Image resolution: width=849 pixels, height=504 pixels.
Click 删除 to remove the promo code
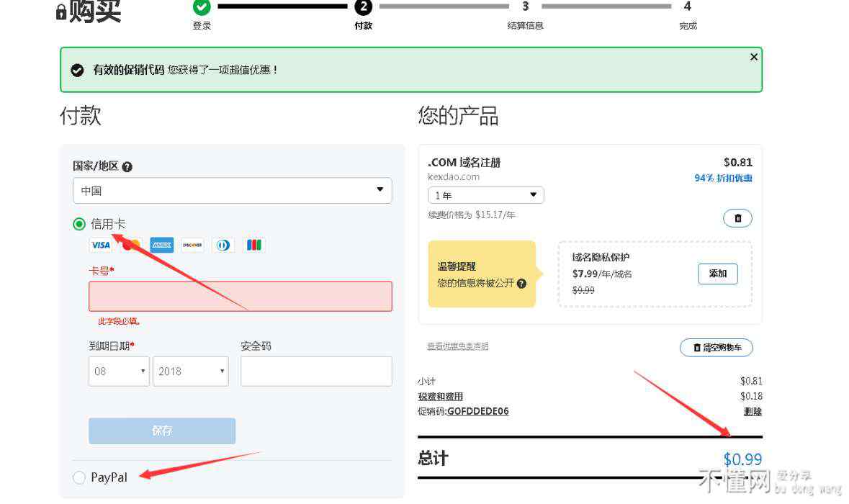pyautogui.click(x=753, y=411)
